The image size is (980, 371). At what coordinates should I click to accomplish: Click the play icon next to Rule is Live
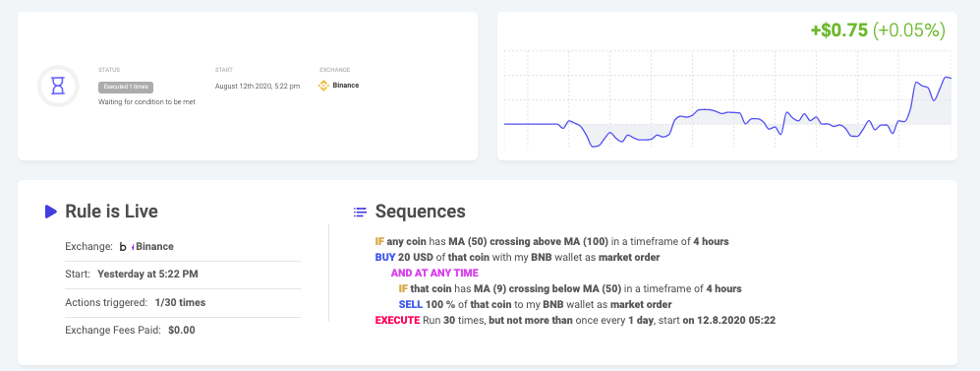51,212
